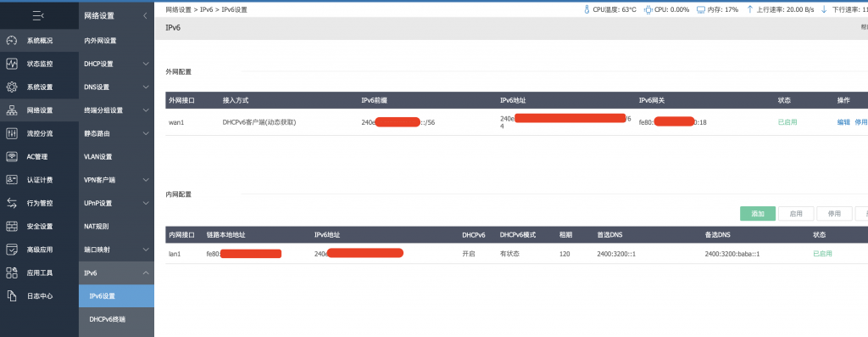The image size is (868, 337).
Task: Collapse the IPv6 submenu chevron
Action: tap(146, 272)
